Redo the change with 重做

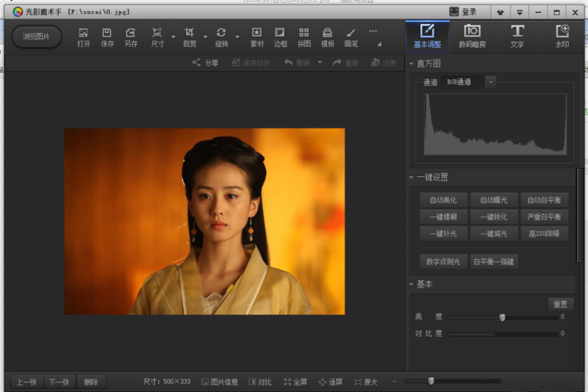click(x=345, y=62)
